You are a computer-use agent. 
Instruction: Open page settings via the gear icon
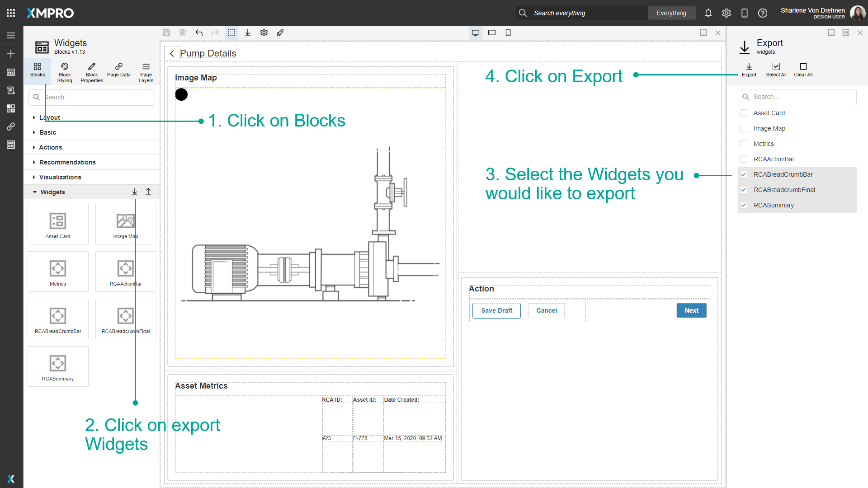click(264, 33)
